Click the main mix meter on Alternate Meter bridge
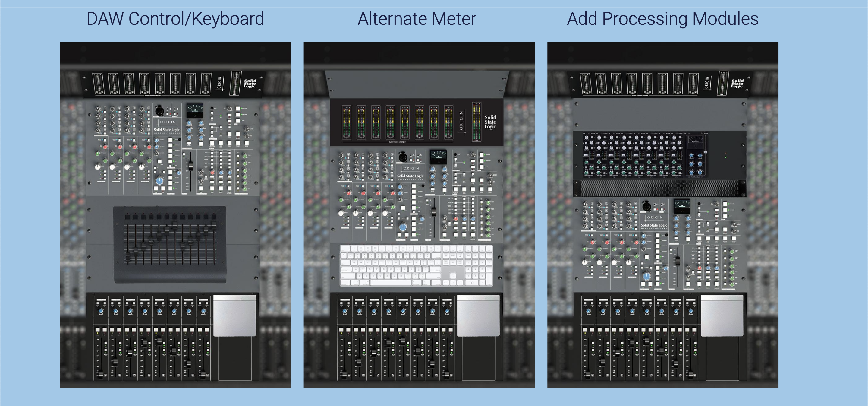 476,122
